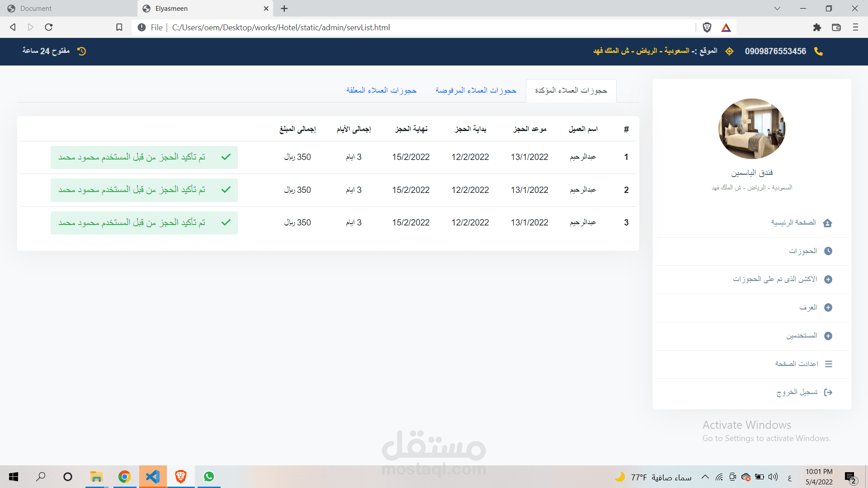Expand the browser tab search chevron
The image size is (868, 488).
777,9
